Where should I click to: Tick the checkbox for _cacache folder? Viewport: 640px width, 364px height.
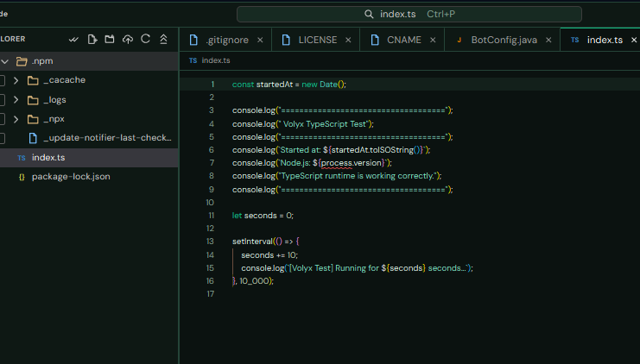click(x=2, y=80)
